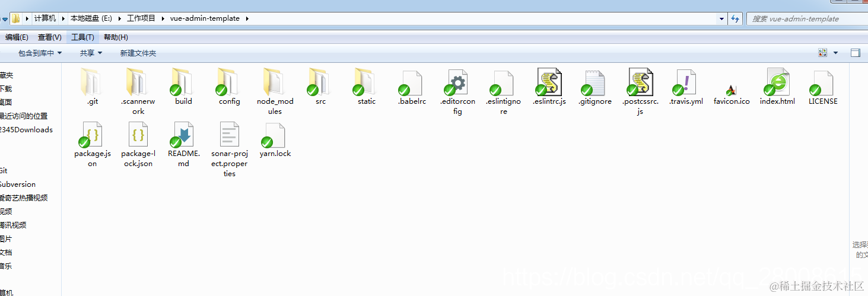Expand the 共享 dropdown
The height and width of the screenshot is (296, 868).
point(91,53)
